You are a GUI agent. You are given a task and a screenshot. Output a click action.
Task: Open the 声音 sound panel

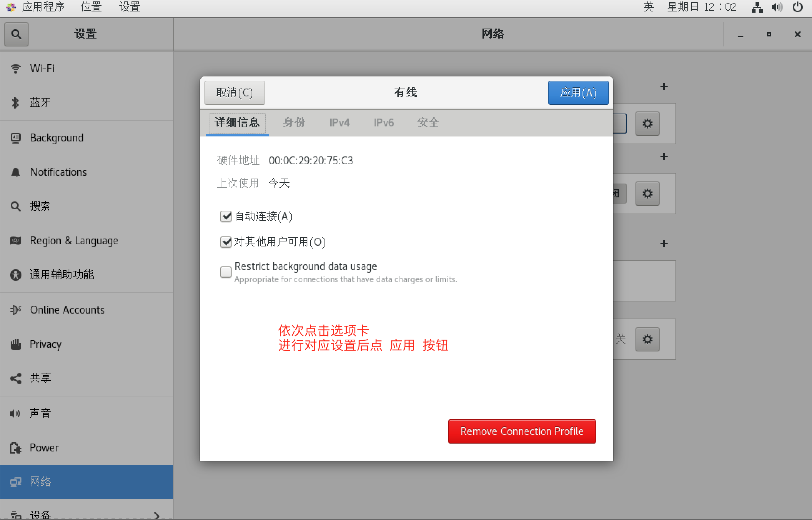pyautogui.click(x=40, y=413)
